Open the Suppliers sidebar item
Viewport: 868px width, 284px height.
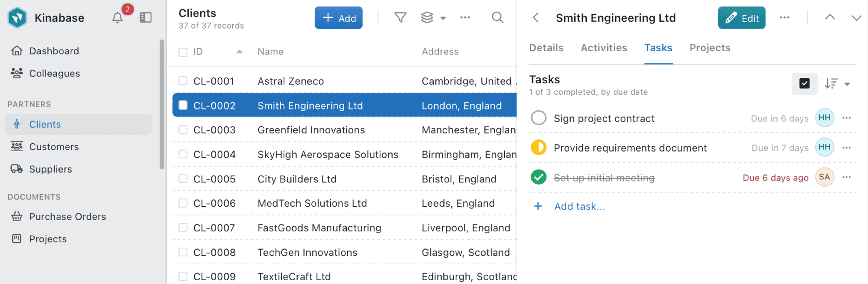50,169
